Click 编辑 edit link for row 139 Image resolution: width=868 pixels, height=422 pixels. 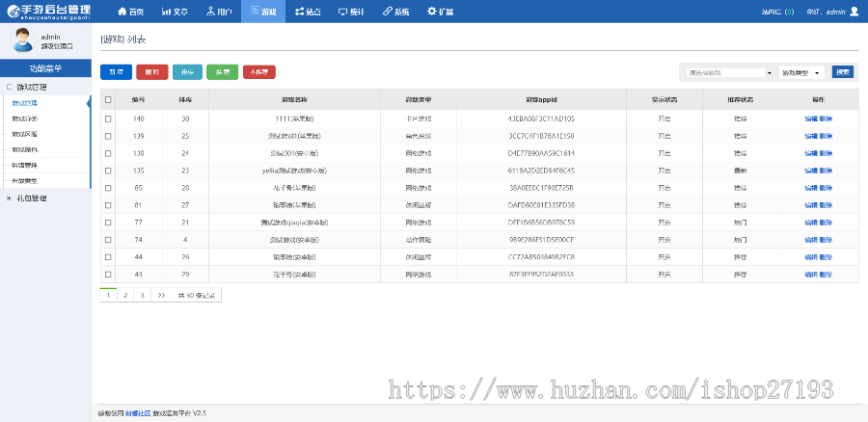pos(811,136)
